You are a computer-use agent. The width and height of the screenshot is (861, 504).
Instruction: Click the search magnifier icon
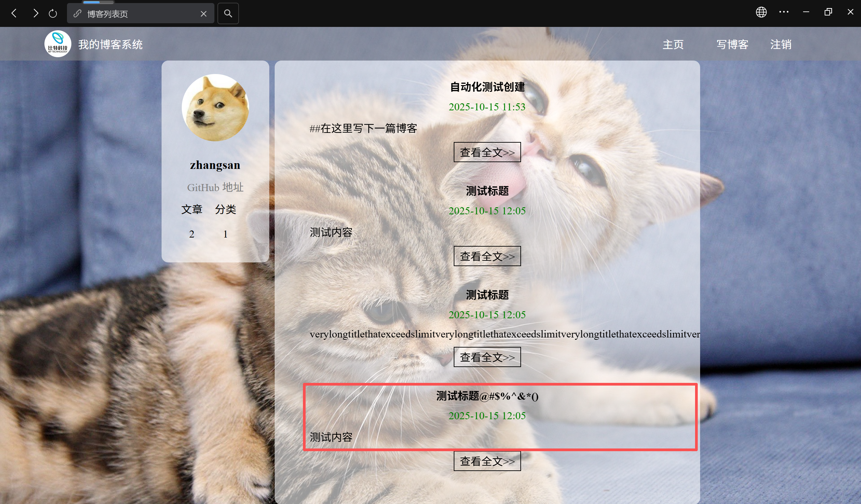click(x=228, y=13)
